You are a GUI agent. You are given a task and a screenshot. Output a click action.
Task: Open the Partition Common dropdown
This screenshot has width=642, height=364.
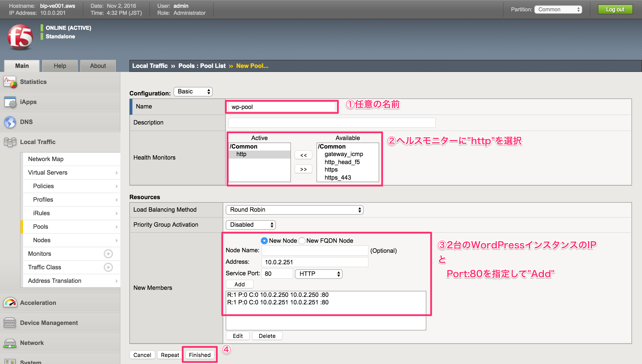558,10
